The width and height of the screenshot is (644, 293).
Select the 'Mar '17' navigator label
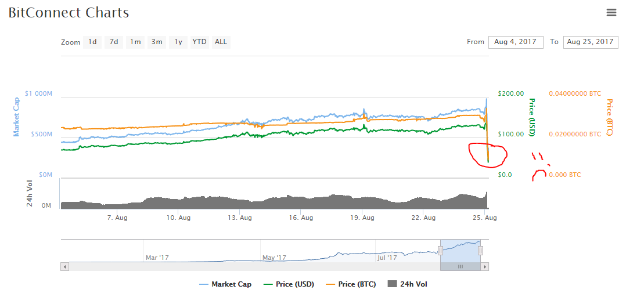pyautogui.click(x=158, y=258)
